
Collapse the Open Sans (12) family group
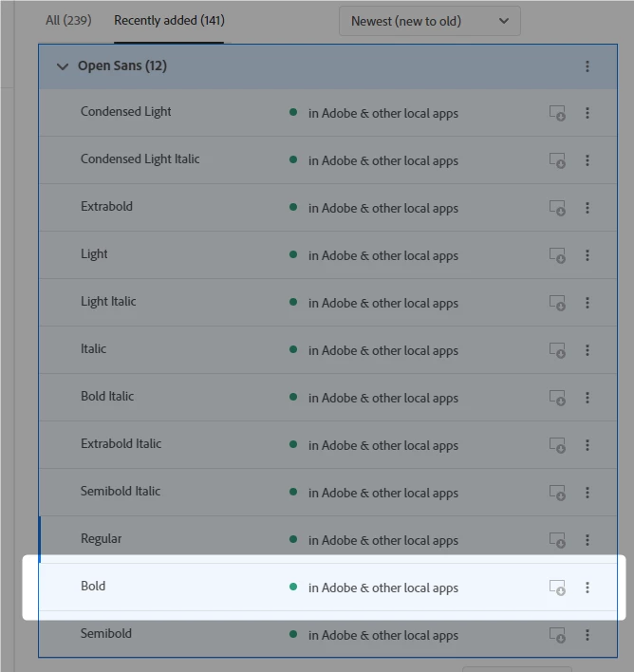click(63, 66)
